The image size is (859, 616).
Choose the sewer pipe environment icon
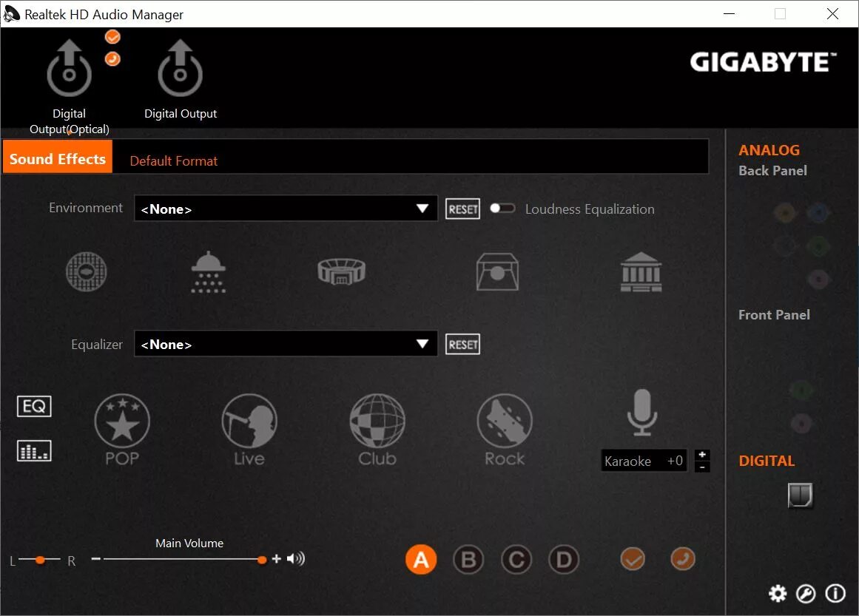tap(86, 271)
